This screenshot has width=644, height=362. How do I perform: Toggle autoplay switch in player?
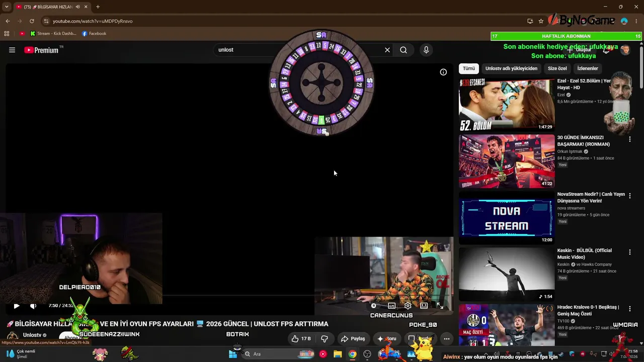click(374, 305)
